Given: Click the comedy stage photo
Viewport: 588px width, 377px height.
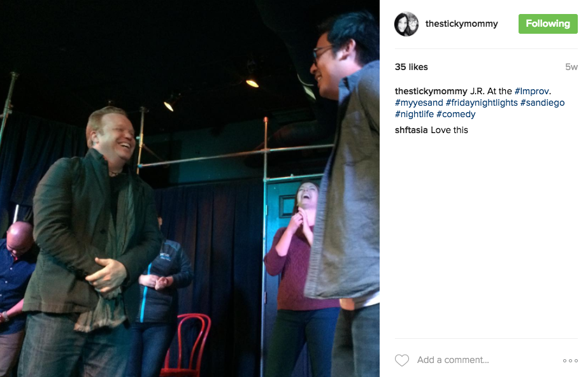Looking at the screenshot, I should click(190, 188).
